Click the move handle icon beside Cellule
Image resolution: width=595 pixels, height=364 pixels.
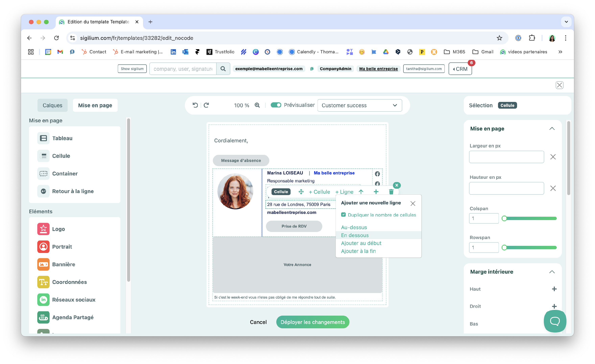point(301,192)
